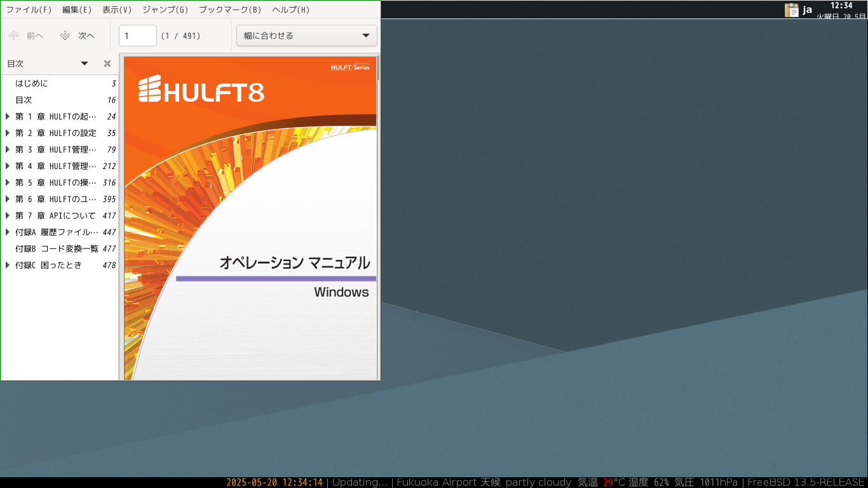Screen dimensions: 868x488
Task: Click the page count label (1 / 491)
Action: tap(181, 36)
